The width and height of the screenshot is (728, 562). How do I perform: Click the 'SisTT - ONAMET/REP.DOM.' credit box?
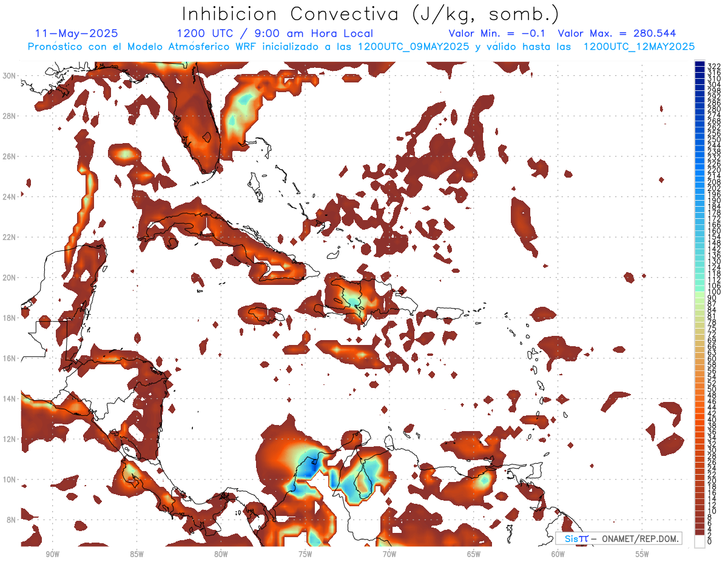(618, 538)
